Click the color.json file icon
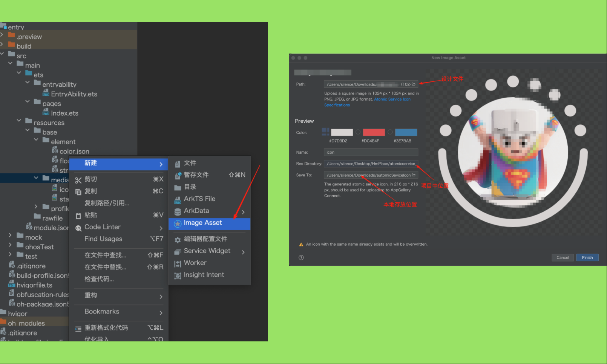The image size is (607, 364). pos(55,150)
